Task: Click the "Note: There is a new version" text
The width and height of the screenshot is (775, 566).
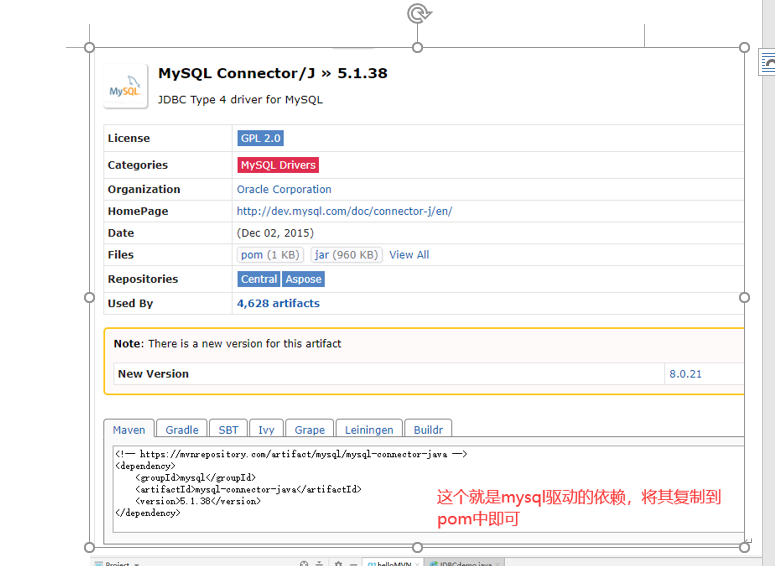Action: 227,344
